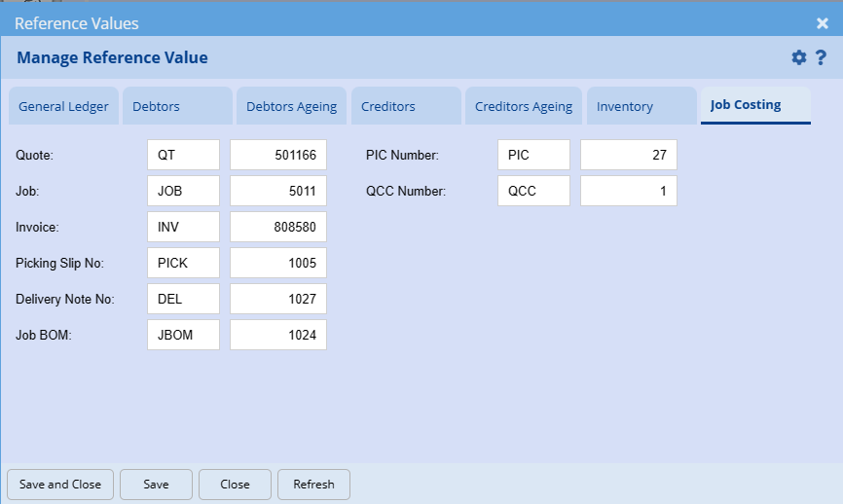Click the 'Invoice:' label
The width and height of the screenshot is (843, 504).
pyautogui.click(x=37, y=228)
